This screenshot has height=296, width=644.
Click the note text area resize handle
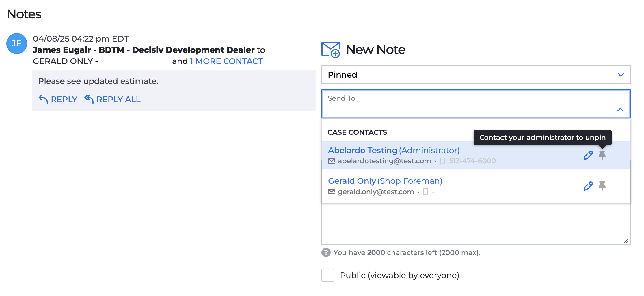point(626,241)
